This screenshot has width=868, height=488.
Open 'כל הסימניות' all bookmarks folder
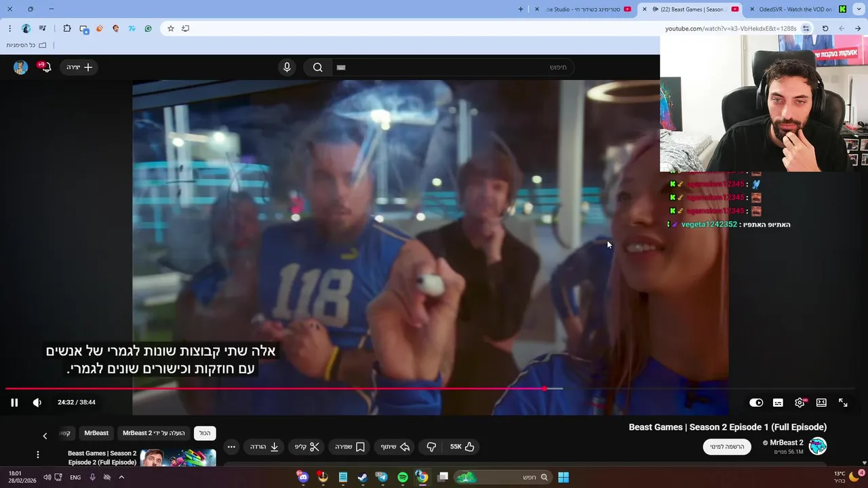(x=26, y=45)
